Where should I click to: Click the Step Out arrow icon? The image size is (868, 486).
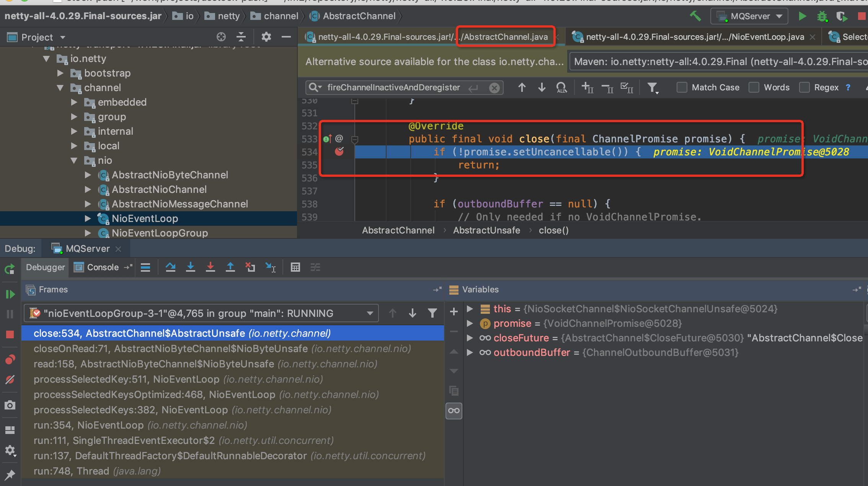[230, 267]
